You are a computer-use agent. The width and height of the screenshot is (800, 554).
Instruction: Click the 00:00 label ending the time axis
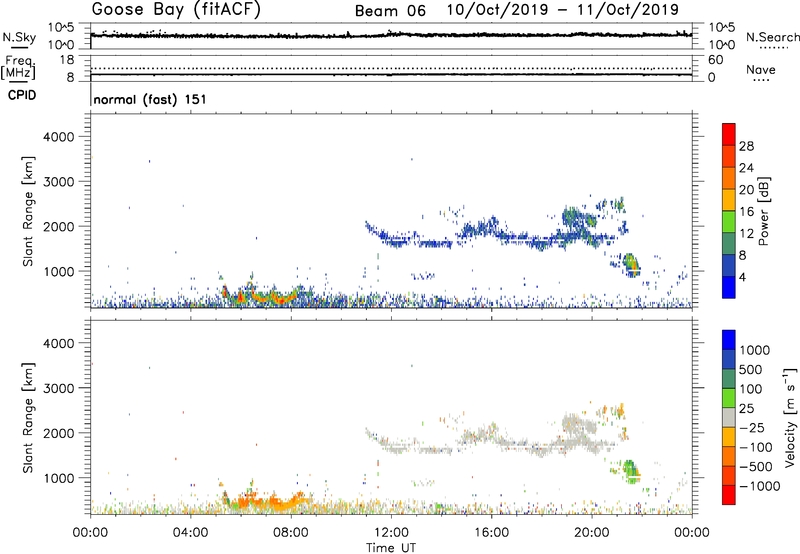[692, 533]
